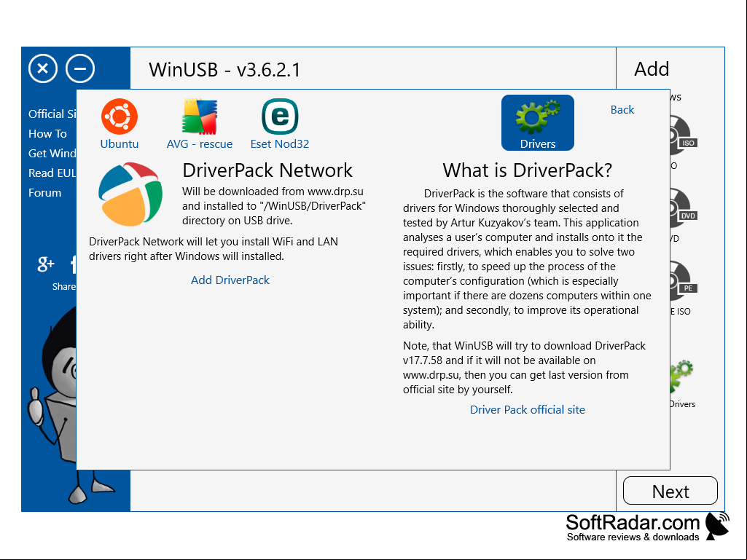The height and width of the screenshot is (560, 747).
Task: Click the WinUSB - v3.6.2.1 title text
Action: tap(224, 69)
